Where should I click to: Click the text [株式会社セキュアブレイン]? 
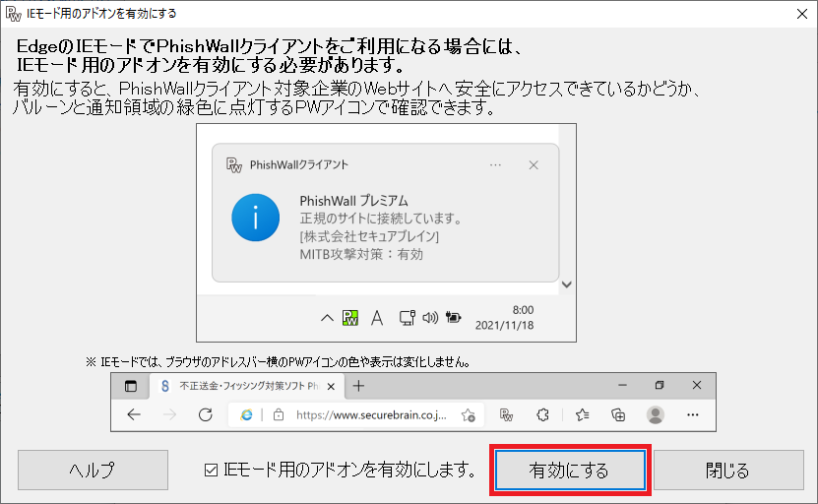369,236
